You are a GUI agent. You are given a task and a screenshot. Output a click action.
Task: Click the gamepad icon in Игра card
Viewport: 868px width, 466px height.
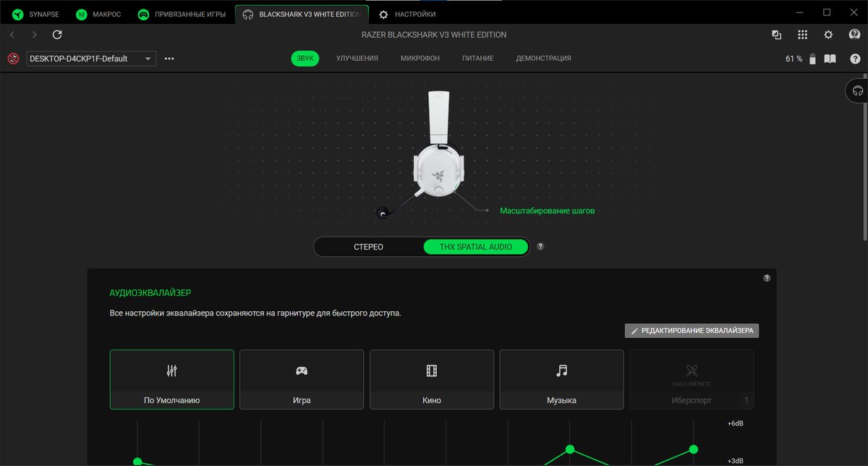click(302, 370)
